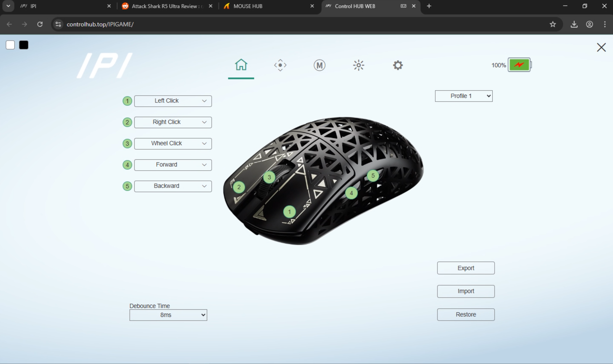Click the Restore button
The image size is (613, 364).
pyautogui.click(x=465, y=314)
